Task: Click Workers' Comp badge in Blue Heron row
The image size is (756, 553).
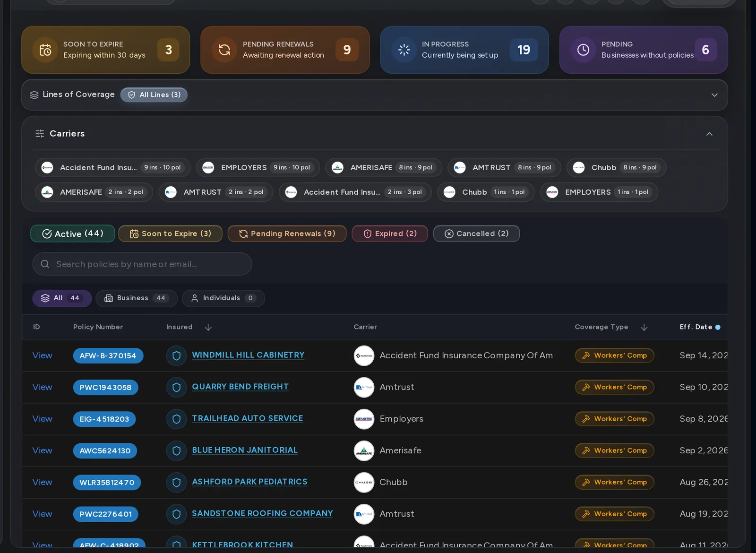Action: pyautogui.click(x=614, y=450)
